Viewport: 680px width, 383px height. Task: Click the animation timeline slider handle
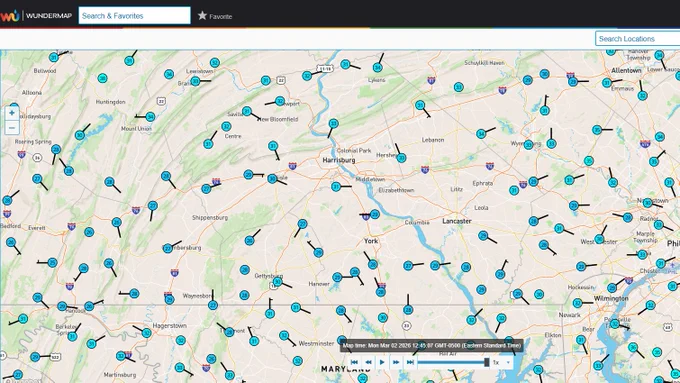487,362
